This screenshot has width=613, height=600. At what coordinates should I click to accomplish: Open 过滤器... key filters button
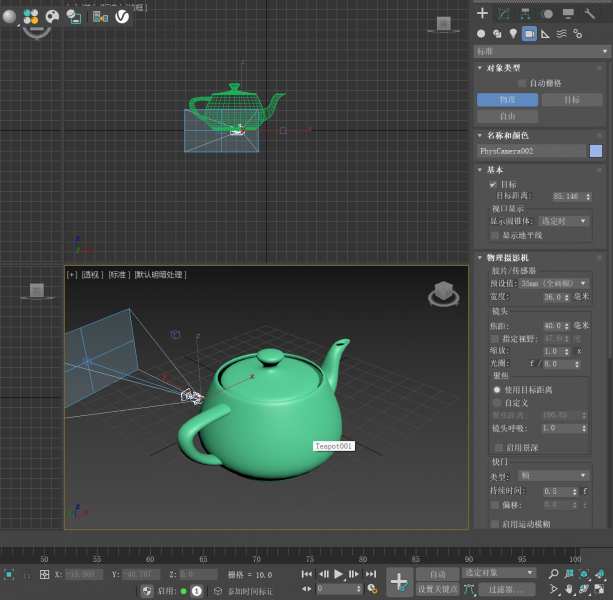pos(505,589)
